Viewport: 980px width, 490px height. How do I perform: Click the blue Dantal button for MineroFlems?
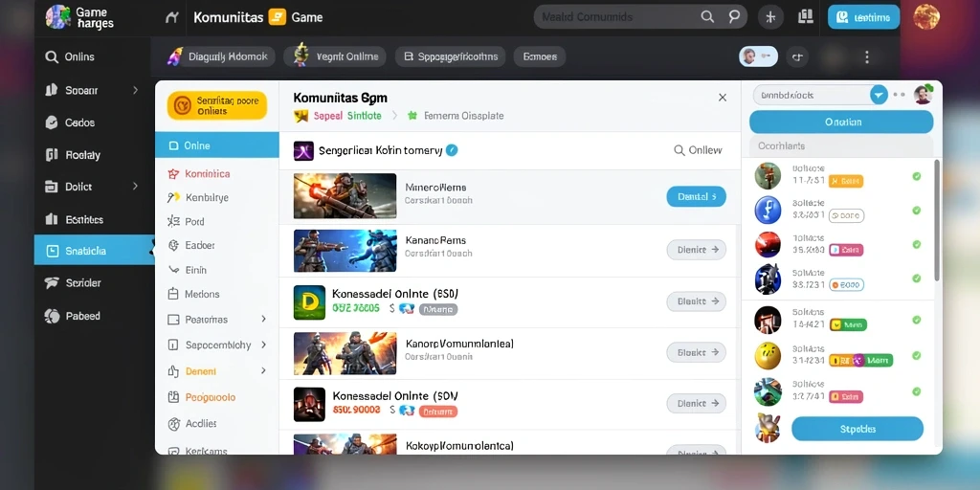click(697, 196)
